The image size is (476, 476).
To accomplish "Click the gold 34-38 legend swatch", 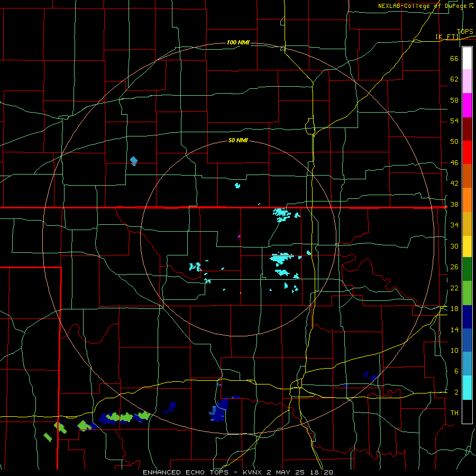I will (467, 224).
